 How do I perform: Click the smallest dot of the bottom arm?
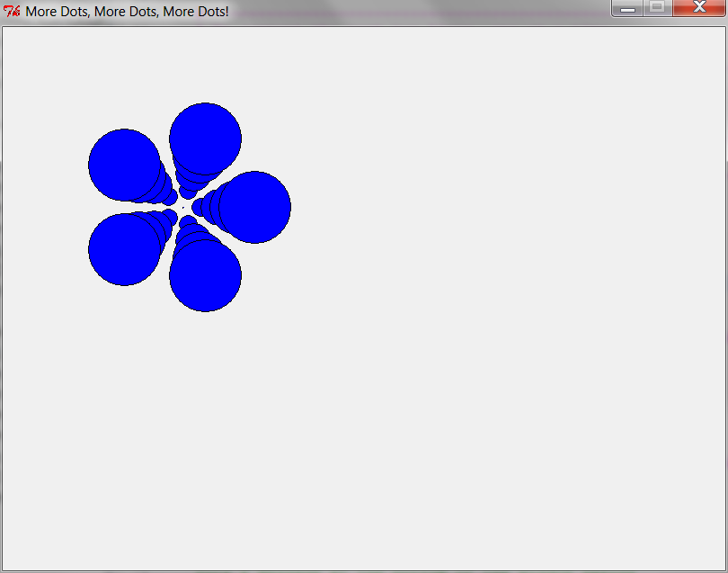click(x=187, y=222)
